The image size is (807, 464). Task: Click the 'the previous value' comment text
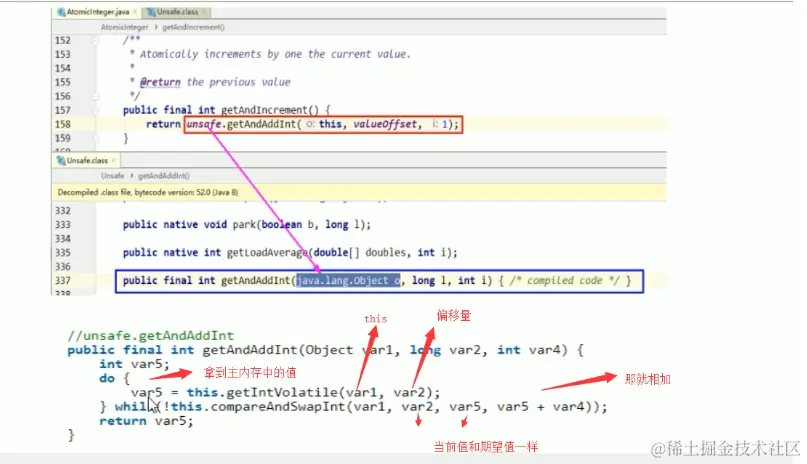tap(238, 82)
